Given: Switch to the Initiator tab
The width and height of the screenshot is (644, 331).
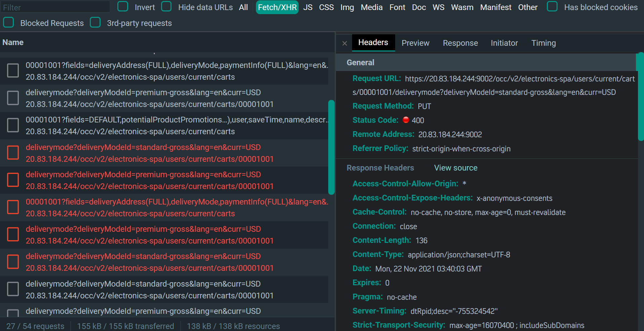Looking at the screenshot, I should coord(504,43).
